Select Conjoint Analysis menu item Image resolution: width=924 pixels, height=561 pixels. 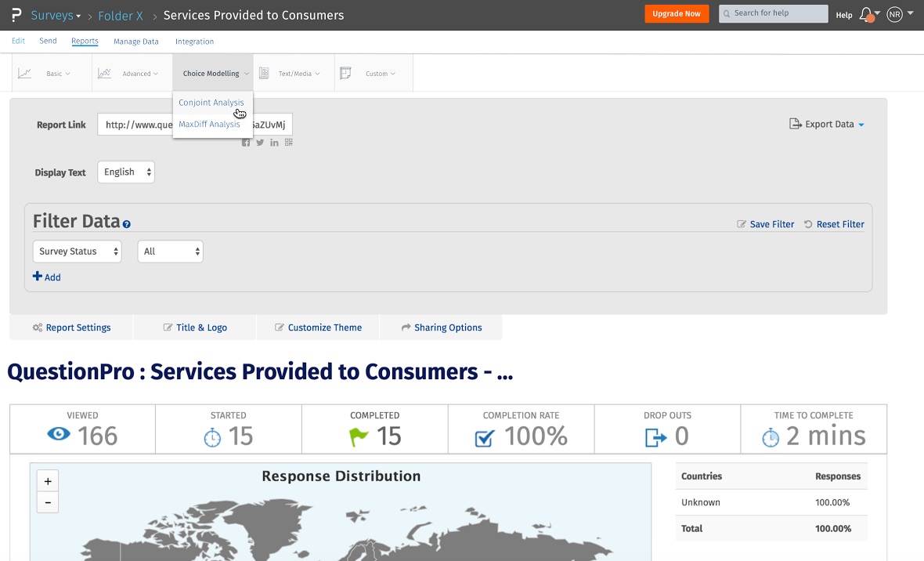coord(211,102)
